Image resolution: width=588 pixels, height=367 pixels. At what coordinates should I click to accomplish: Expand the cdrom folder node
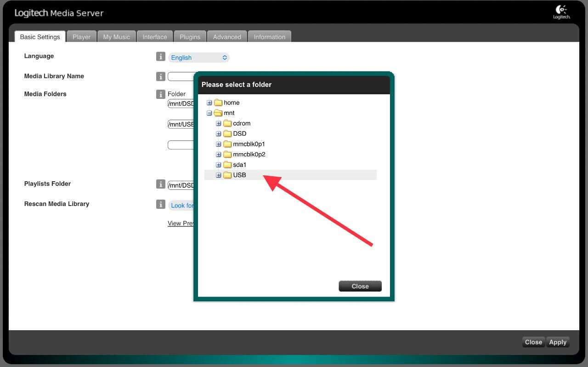point(219,123)
